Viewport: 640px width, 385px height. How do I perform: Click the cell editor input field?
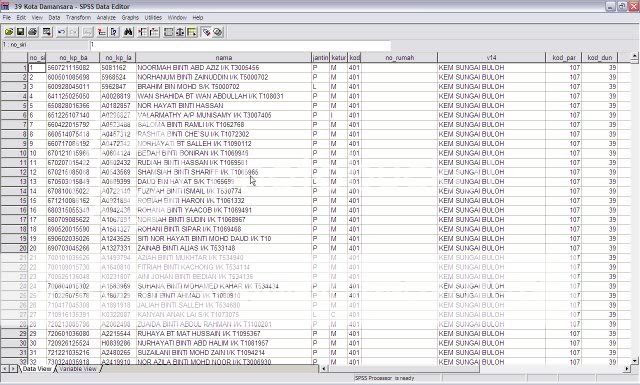click(x=240, y=45)
